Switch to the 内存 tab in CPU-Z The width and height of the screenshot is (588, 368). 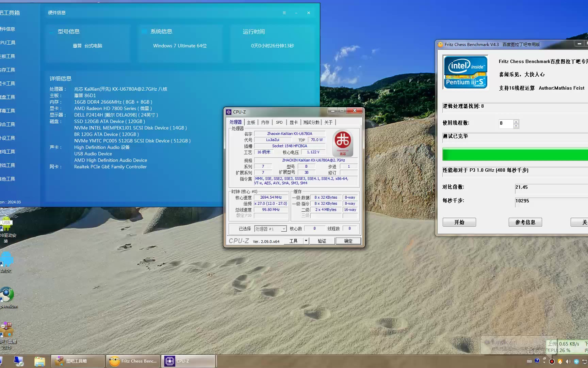click(265, 122)
